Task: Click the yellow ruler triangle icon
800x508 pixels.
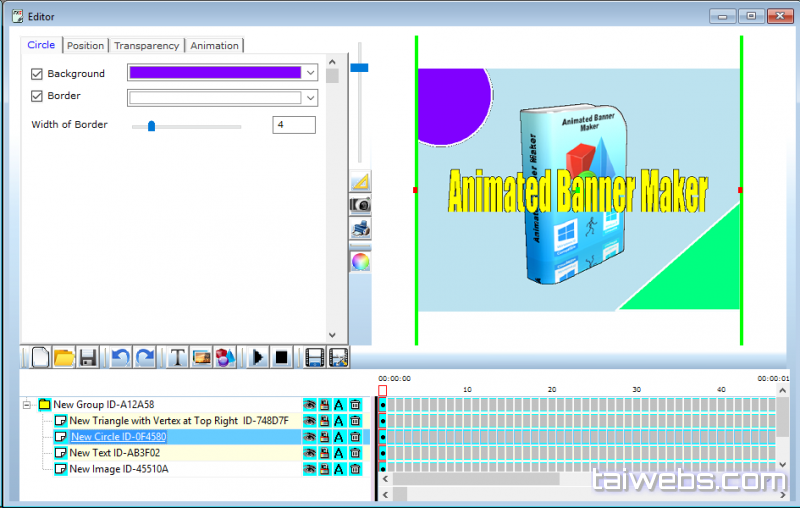Action: pyautogui.click(x=360, y=181)
